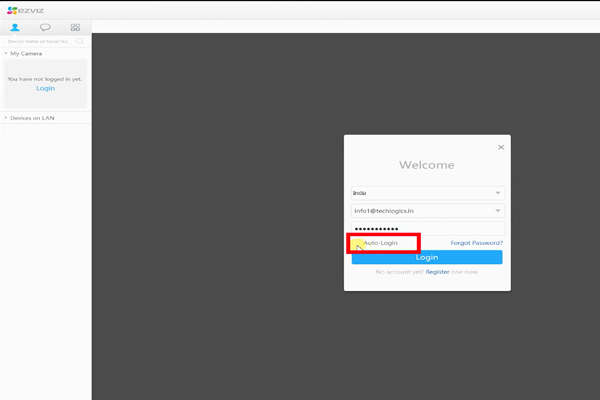Viewport: 600px width, 400px height.
Task: Close the Welcome login dialog
Action: (501, 147)
